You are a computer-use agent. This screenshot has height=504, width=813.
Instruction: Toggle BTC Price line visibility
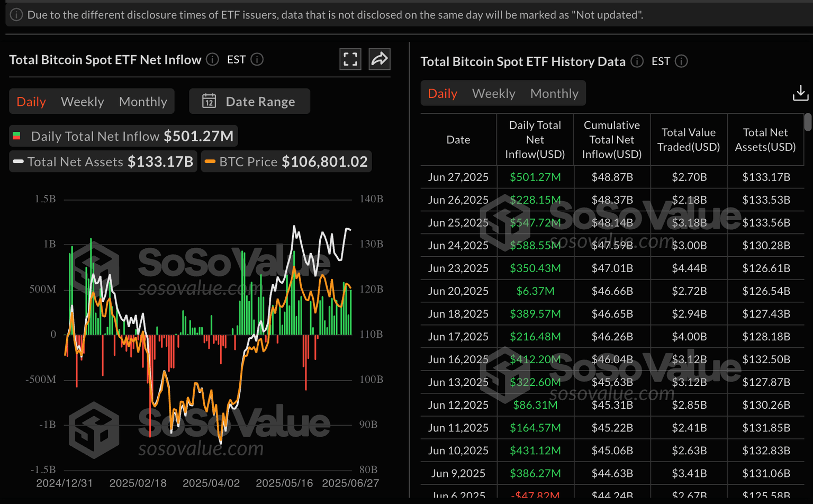tap(286, 161)
